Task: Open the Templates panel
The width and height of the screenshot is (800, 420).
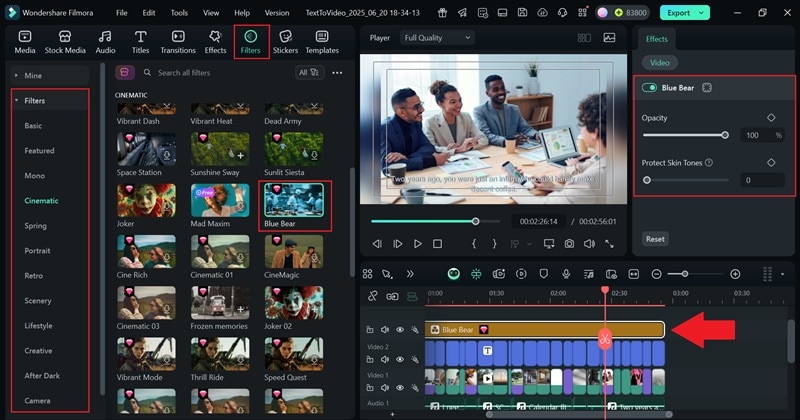Action: click(x=322, y=42)
